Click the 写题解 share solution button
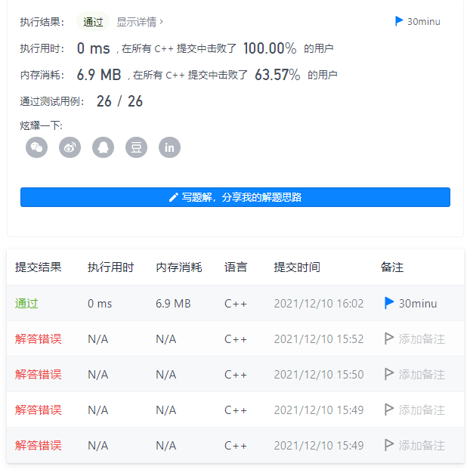This screenshot has height=476, width=467. 235,197
